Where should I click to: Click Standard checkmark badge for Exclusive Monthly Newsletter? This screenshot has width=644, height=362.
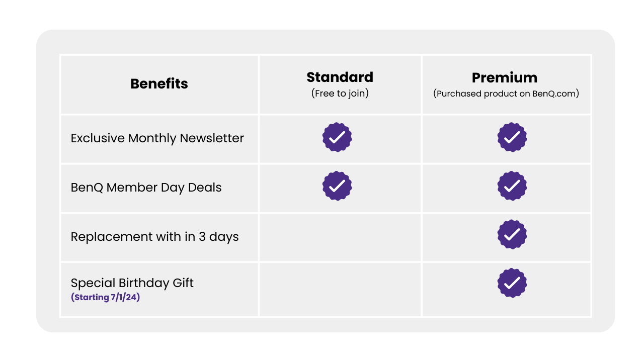337,137
